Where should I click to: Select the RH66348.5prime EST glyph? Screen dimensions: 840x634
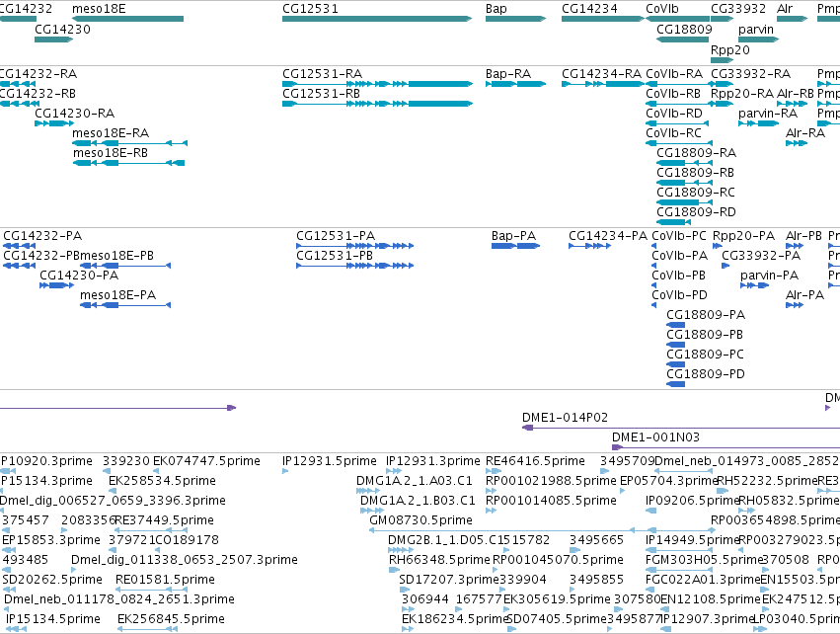(x=394, y=570)
